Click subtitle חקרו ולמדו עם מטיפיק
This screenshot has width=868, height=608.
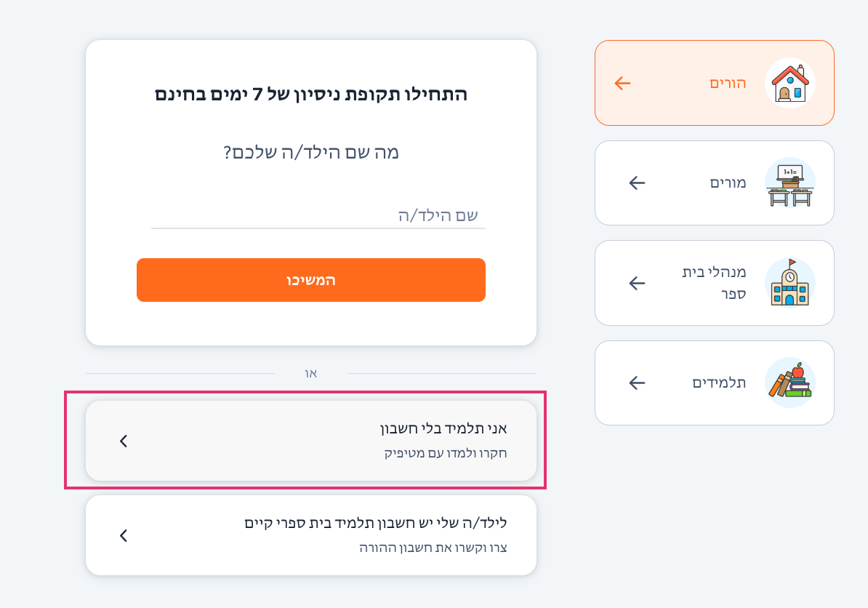[446, 453]
